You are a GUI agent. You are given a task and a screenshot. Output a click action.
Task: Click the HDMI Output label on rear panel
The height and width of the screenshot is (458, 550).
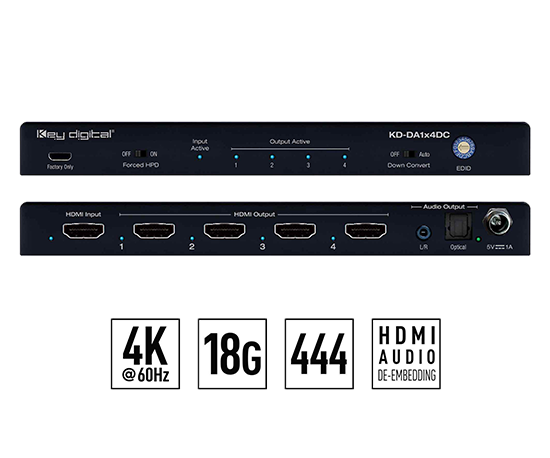pos(254,214)
